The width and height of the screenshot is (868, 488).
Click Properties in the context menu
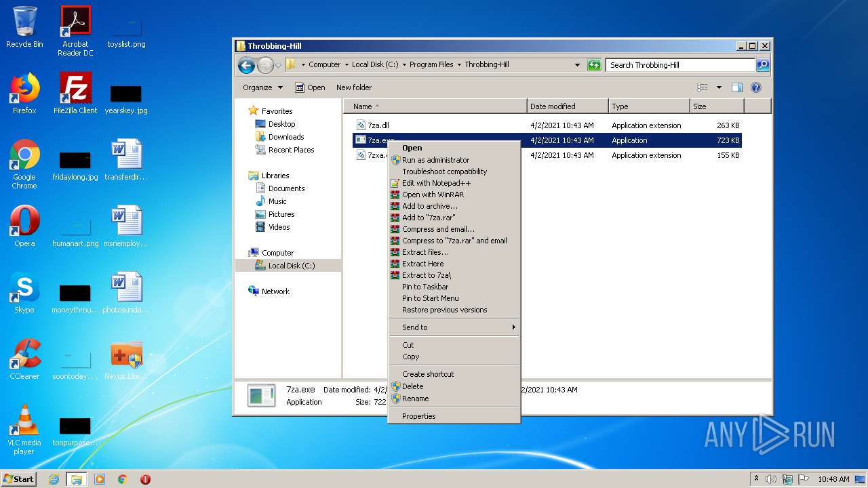[x=454, y=416]
